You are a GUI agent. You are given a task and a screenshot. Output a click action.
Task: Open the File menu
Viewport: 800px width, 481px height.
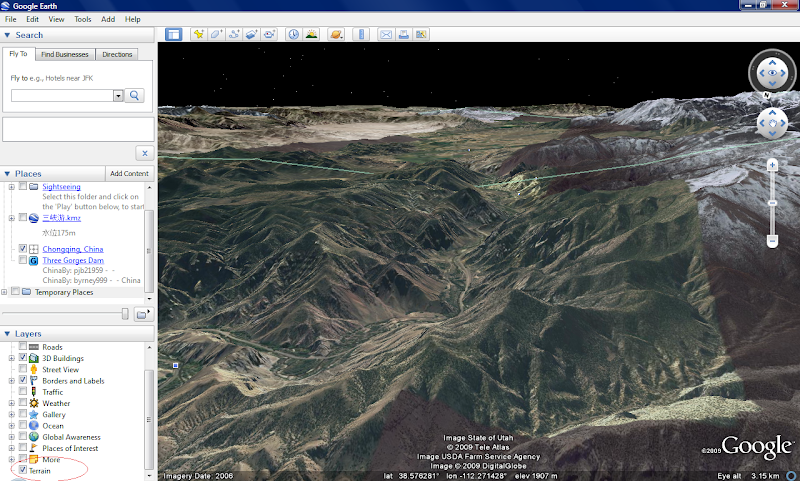10,19
